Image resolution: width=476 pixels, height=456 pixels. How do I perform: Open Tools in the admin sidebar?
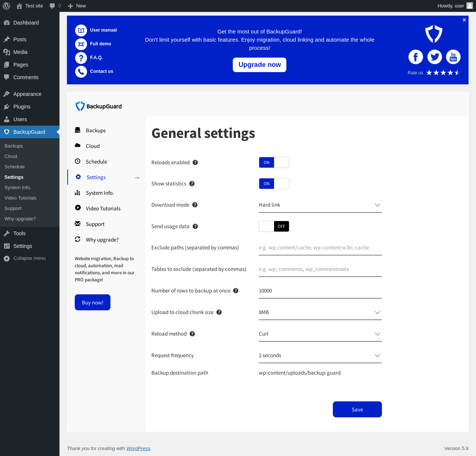[x=30, y=233]
